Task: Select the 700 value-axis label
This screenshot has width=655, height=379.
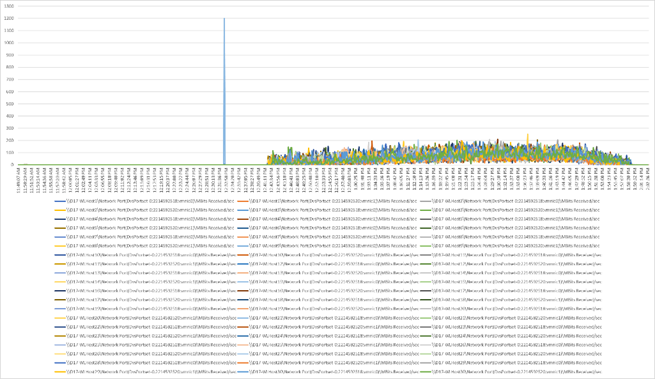Action: tap(10, 79)
